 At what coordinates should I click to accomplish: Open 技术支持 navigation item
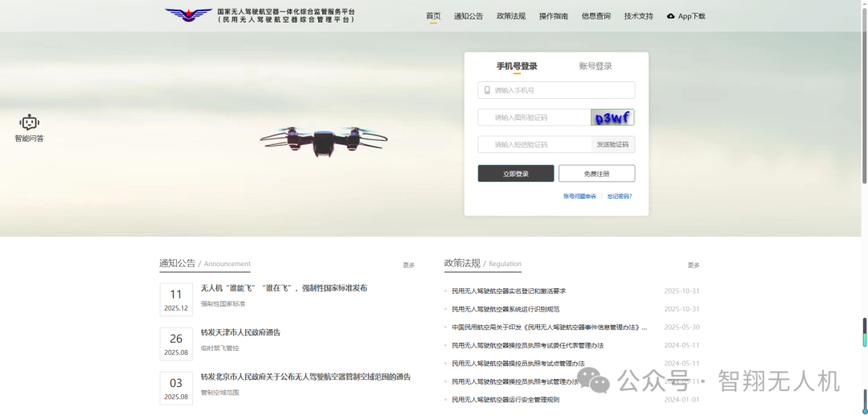click(x=639, y=16)
